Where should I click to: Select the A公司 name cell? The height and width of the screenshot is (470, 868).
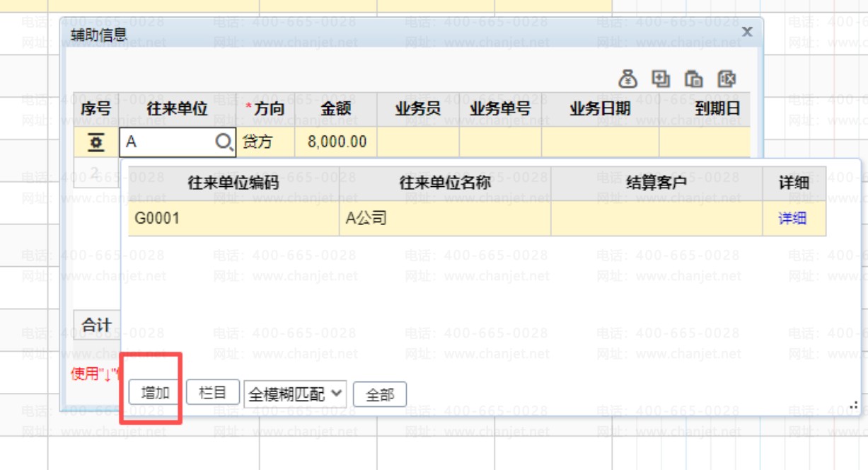click(x=445, y=218)
